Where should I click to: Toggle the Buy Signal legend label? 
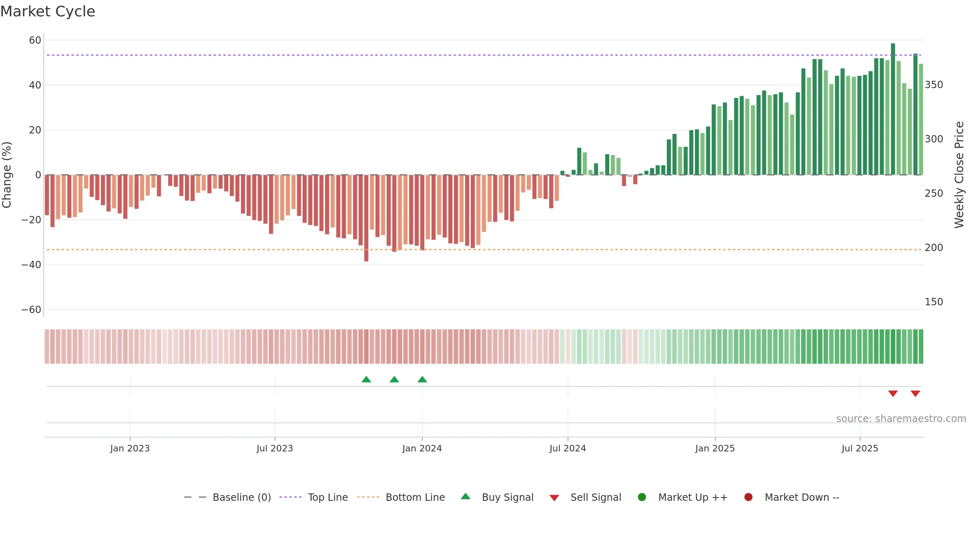[x=508, y=497]
